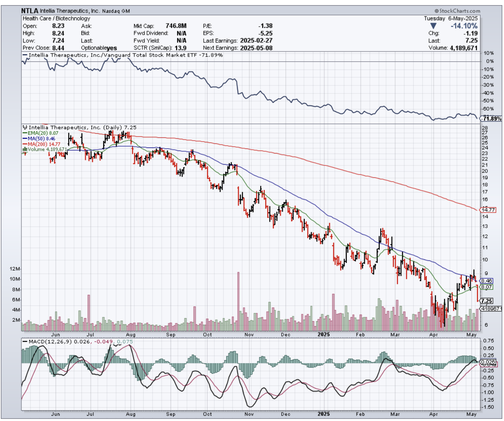
Task: Click the blue down-triangle price change indicator
Action: pyautogui.click(x=433, y=26)
